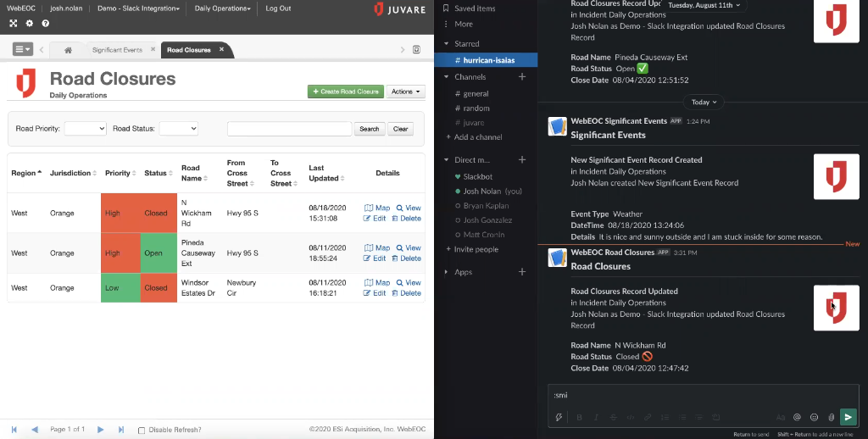Click the road closures search input field
This screenshot has height=439, width=868.
pos(290,129)
